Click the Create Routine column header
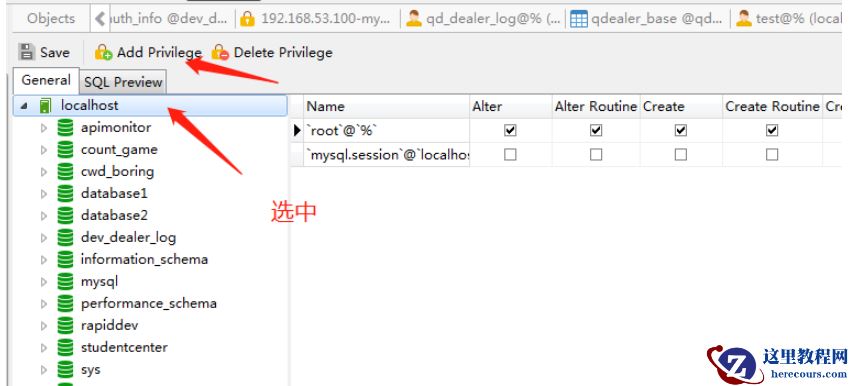Viewport: 853px width, 386px height. (x=772, y=107)
